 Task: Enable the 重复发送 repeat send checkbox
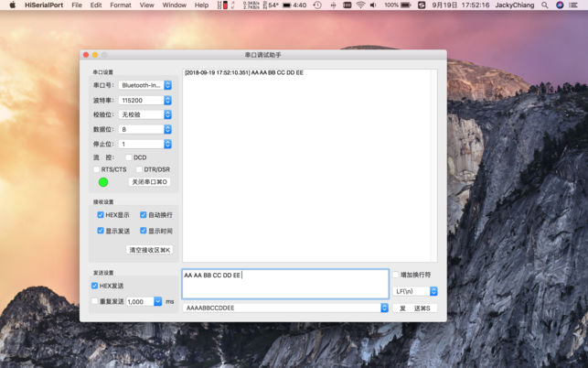click(94, 301)
